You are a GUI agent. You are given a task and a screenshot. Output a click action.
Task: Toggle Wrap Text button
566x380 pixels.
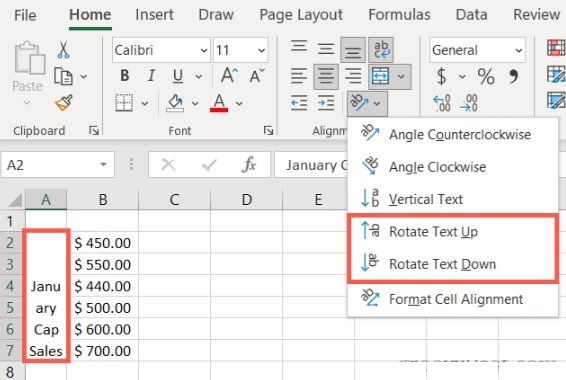381,49
